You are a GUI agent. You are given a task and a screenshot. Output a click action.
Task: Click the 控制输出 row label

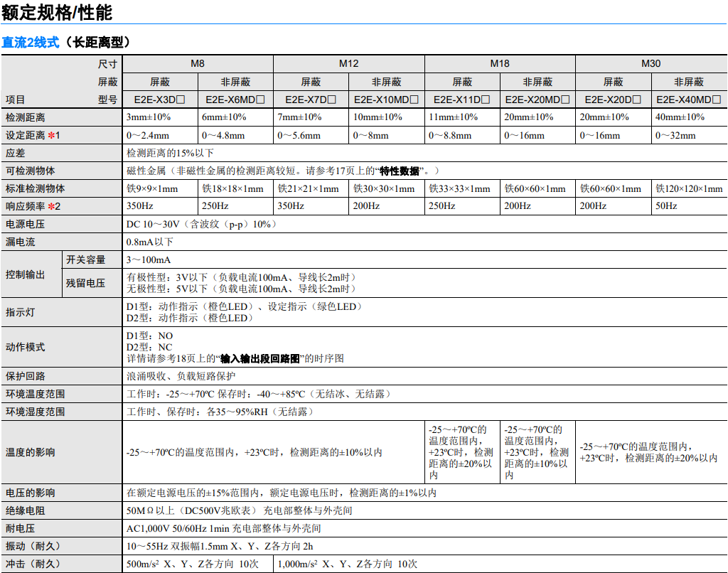click(x=25, y=274)
